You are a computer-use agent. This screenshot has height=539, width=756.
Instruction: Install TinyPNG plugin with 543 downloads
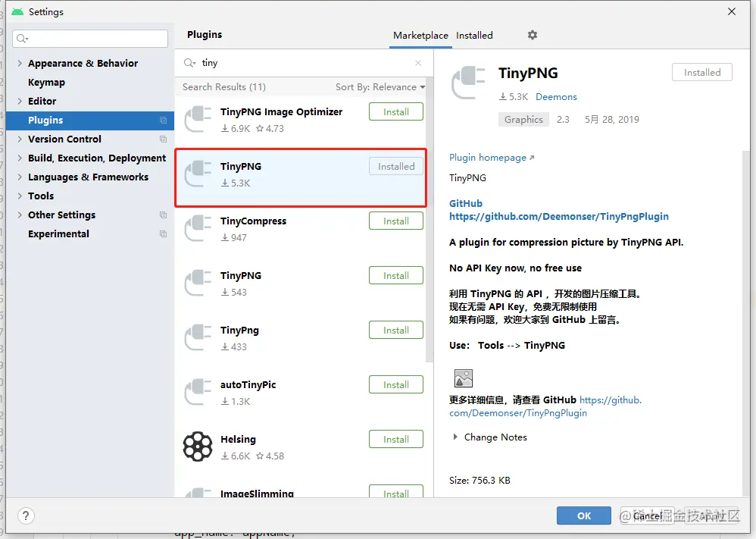[396, 275]
